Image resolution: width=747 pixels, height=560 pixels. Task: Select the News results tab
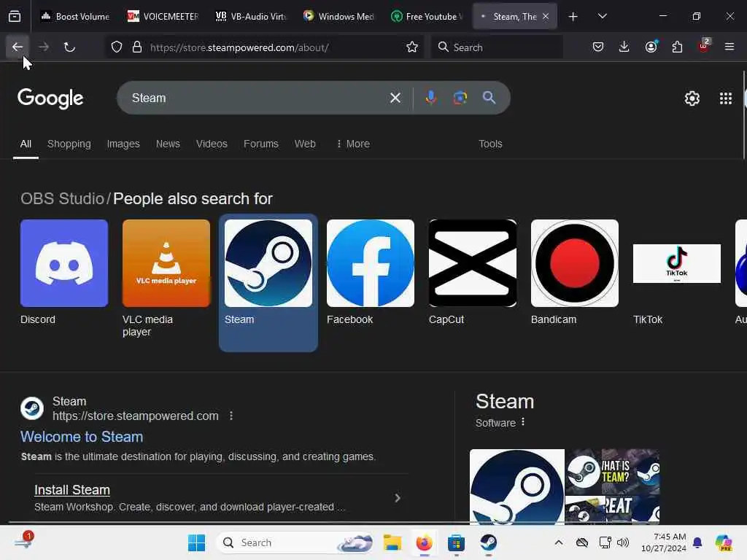[x=168, y=144]
